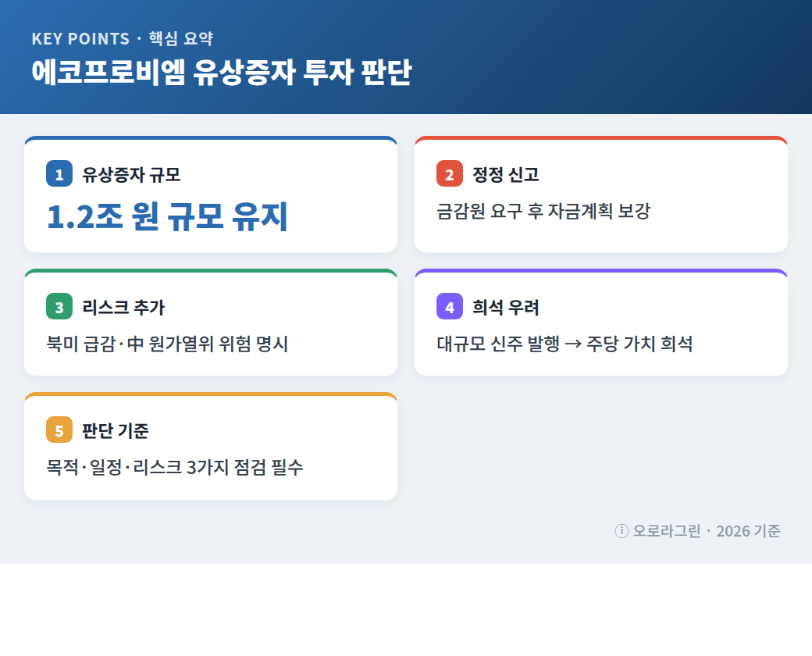
Task: Click the text 금감원 요구 후 자금계획 보강
Action: pyautogui.click(x=543, y=211)
